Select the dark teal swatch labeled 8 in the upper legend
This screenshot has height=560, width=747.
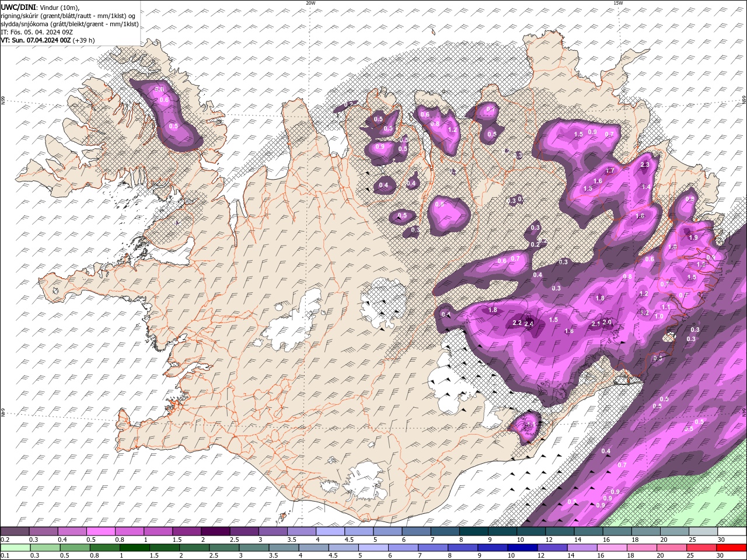tap(473, 531)
